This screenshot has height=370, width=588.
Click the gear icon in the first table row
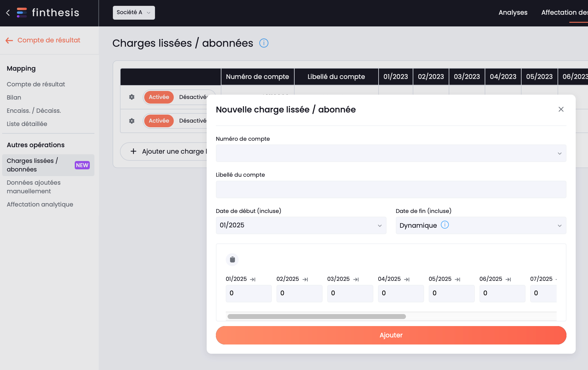click(132, 97)
